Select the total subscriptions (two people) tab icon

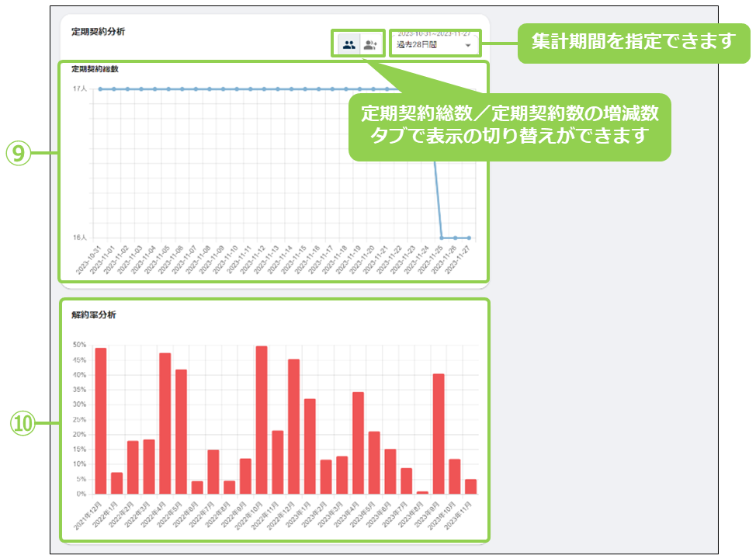(349, 45)
